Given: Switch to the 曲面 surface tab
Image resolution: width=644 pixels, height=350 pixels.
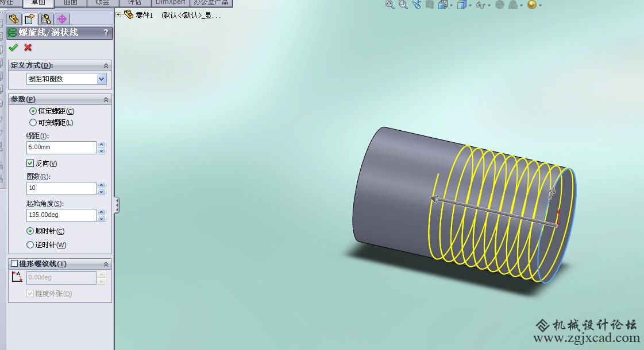Looking at the screenshot, I should pos(71,3).
